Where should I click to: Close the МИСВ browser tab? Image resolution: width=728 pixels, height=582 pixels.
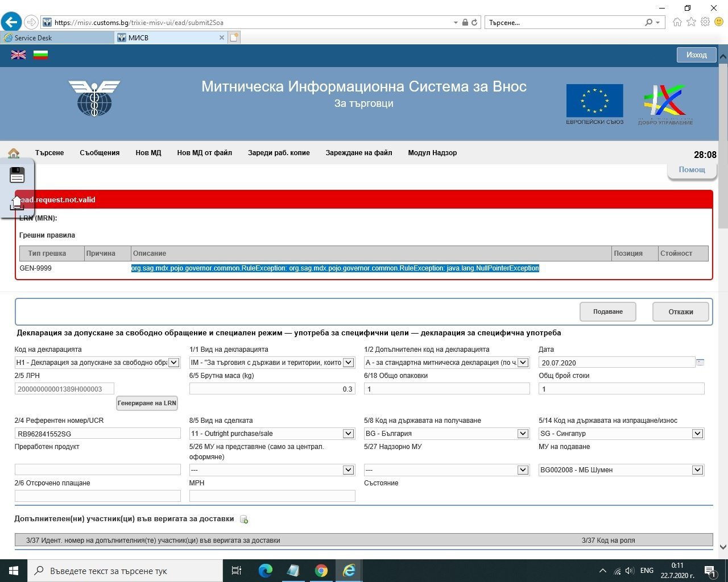(222, 38)
